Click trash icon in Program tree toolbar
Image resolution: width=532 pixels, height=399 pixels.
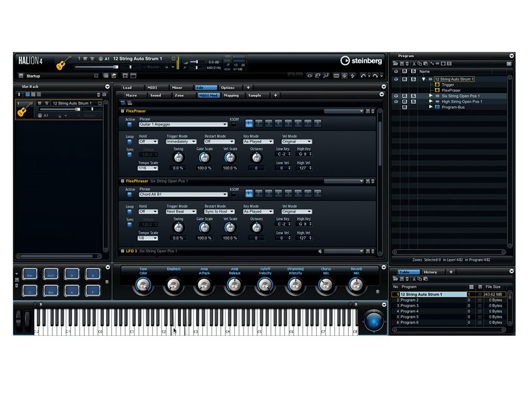click(x=407, y=63)
